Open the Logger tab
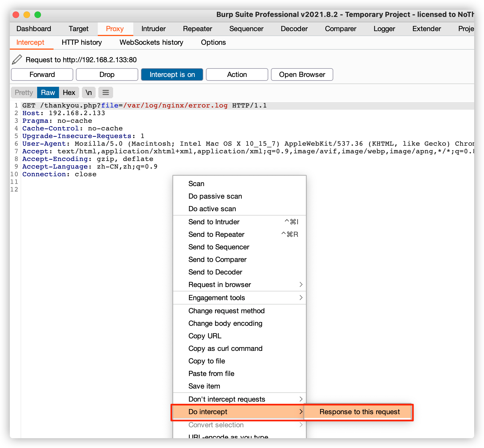The width and height of the screenshot is (484, 448). 384,29
